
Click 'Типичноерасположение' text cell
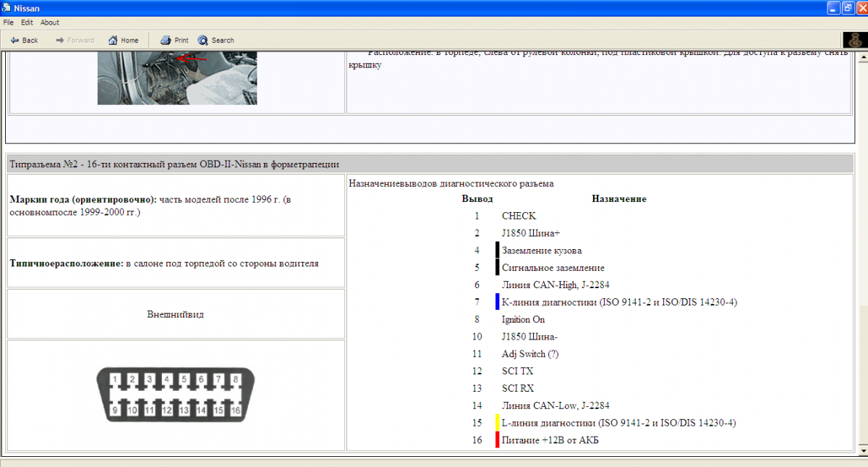(x=176, y=263)
